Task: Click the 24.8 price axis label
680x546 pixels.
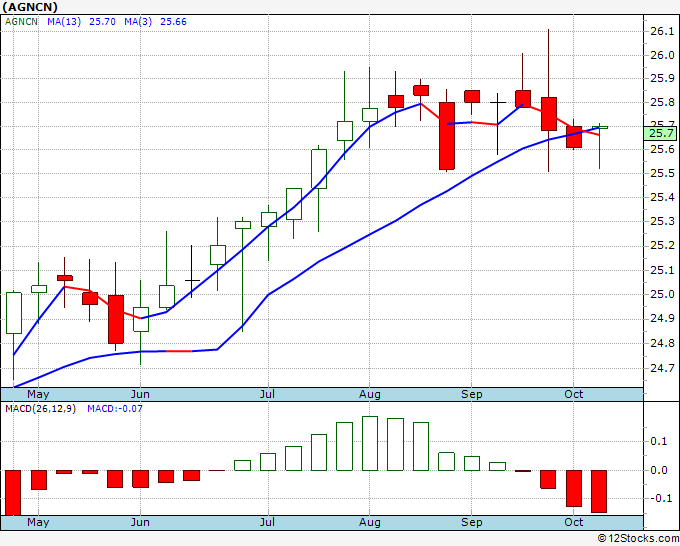Action: (x=662, y=343)
